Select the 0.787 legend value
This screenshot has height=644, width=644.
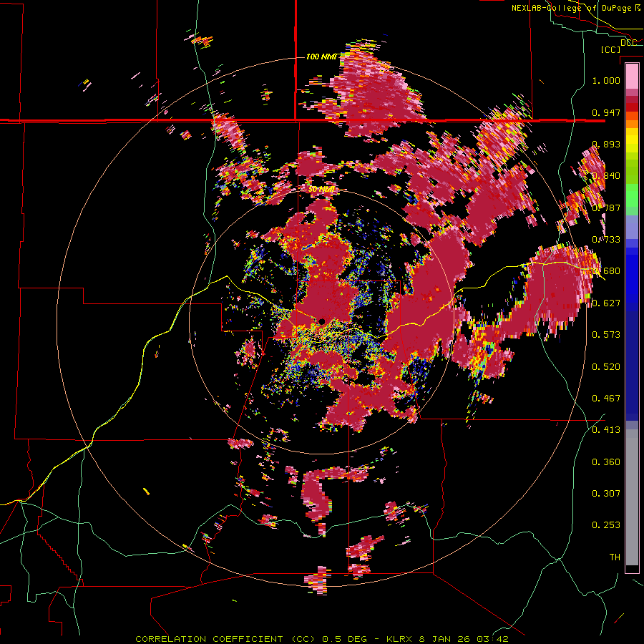pos(606,208)
